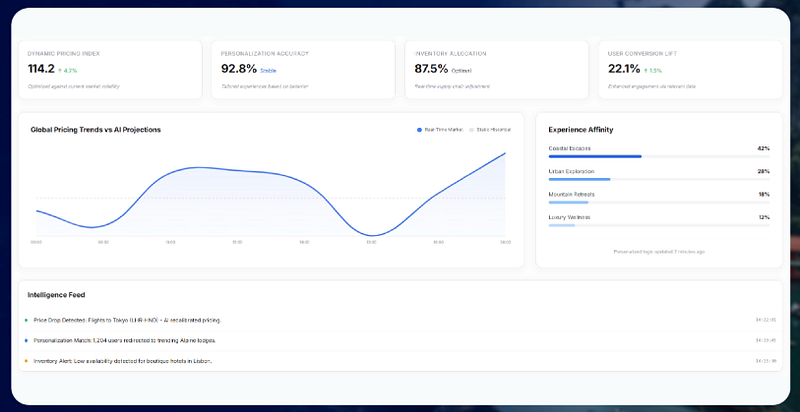Toggle the Real-Time Market legend dot
Image resolution: width=800 pixels, height=412 pixels.
(419, 130)
